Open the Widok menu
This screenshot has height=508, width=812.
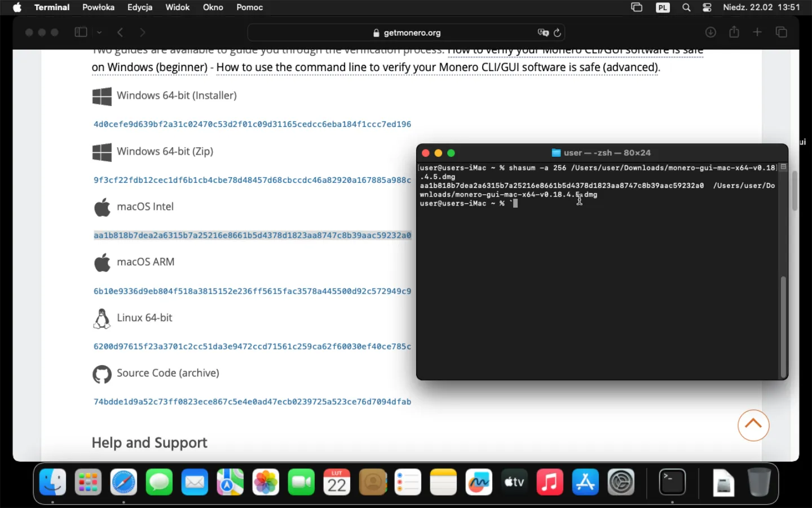point(178,7)
